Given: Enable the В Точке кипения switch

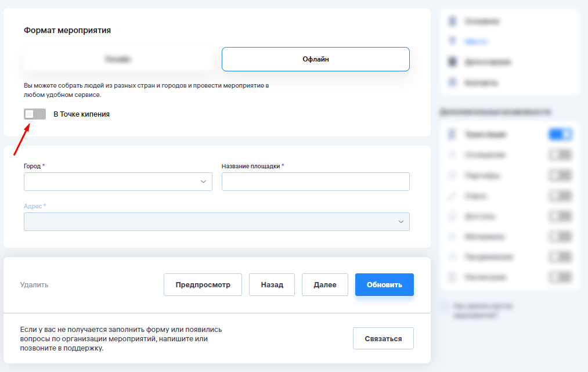Looking at the screenshot, I should pos(35,114).
